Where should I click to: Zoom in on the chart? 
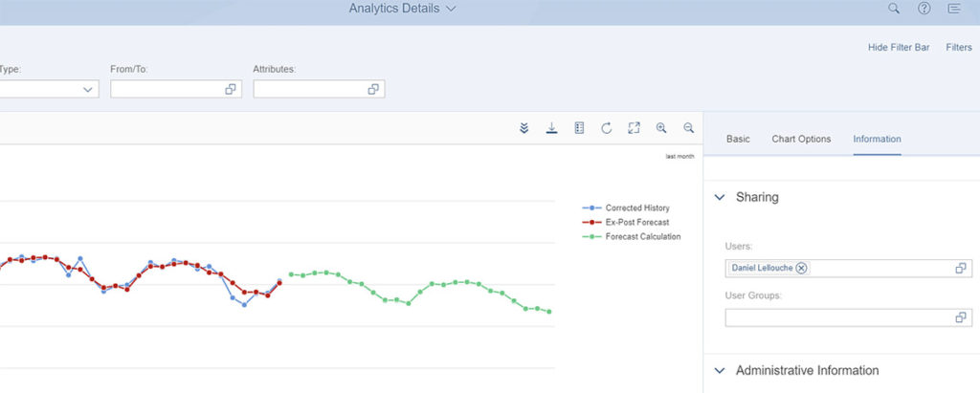661,128
